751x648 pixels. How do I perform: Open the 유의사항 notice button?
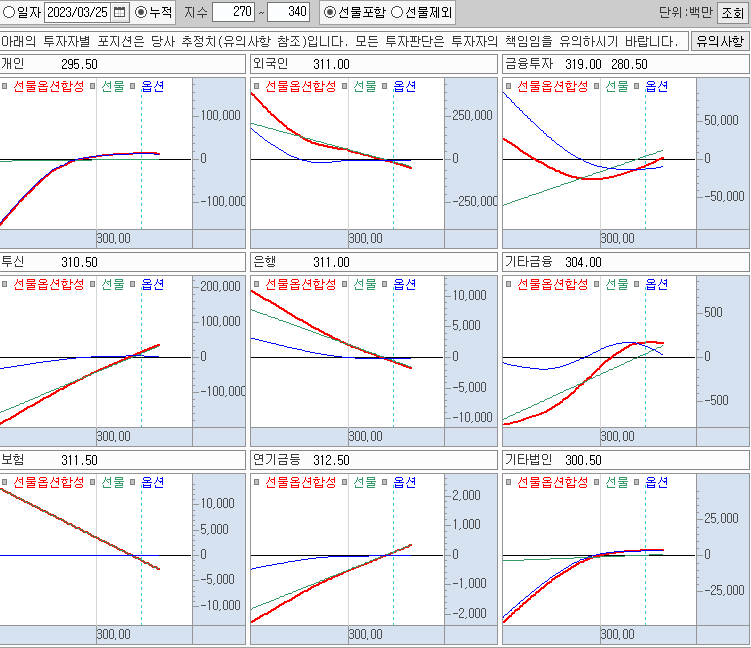(720, 41)
